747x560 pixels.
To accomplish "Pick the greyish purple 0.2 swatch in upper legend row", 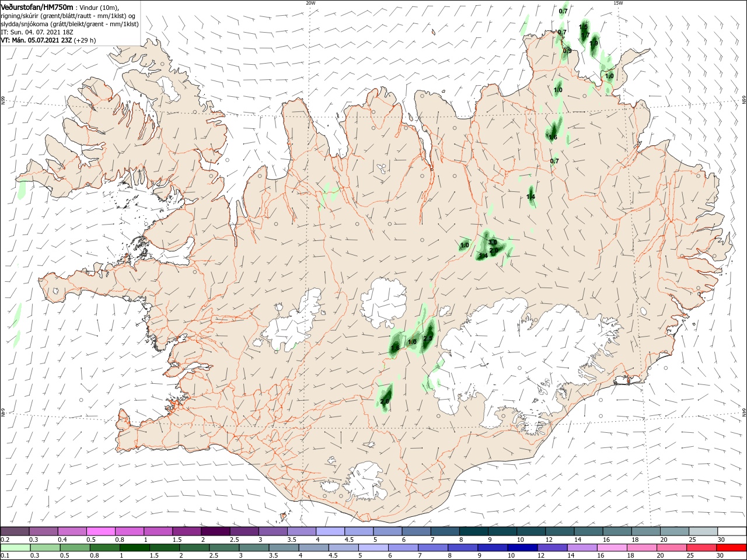I will pyautogui.click(x=15, y=531).
